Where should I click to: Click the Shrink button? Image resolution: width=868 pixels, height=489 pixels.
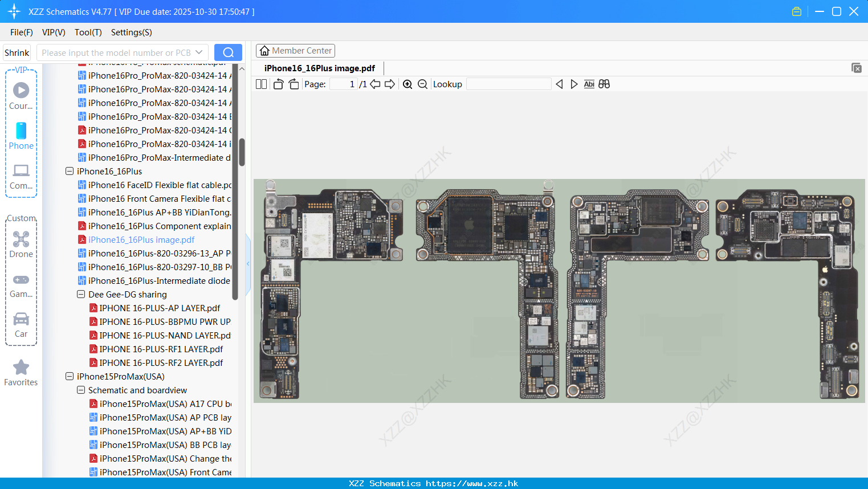point(17,52)
